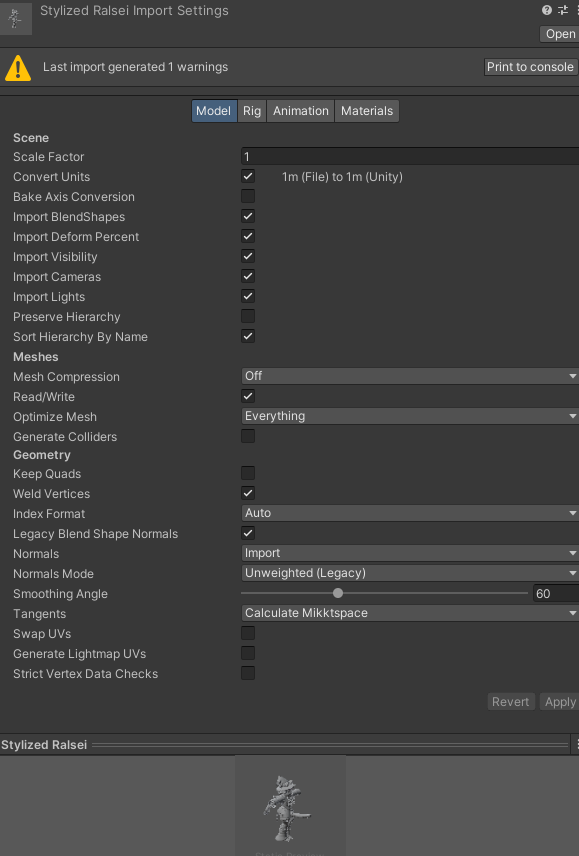
Task: Open the preset sliders icon
Action: pos(563,10)
